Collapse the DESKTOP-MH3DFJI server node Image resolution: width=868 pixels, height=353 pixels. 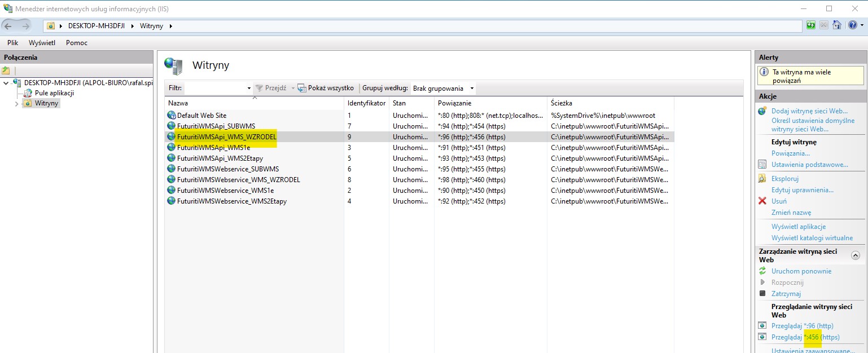point(6,83)
